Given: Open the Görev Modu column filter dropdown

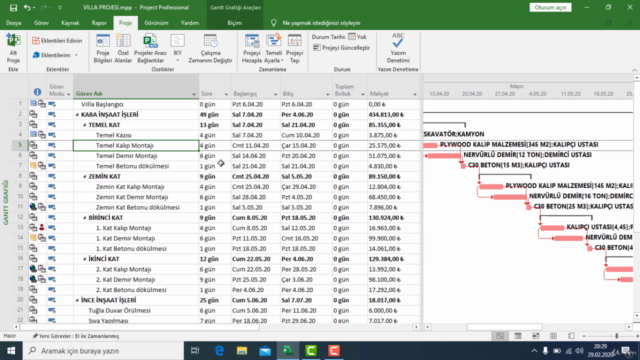Looking at the screenshot, I should pyautogui.click(x=68, y=94).
